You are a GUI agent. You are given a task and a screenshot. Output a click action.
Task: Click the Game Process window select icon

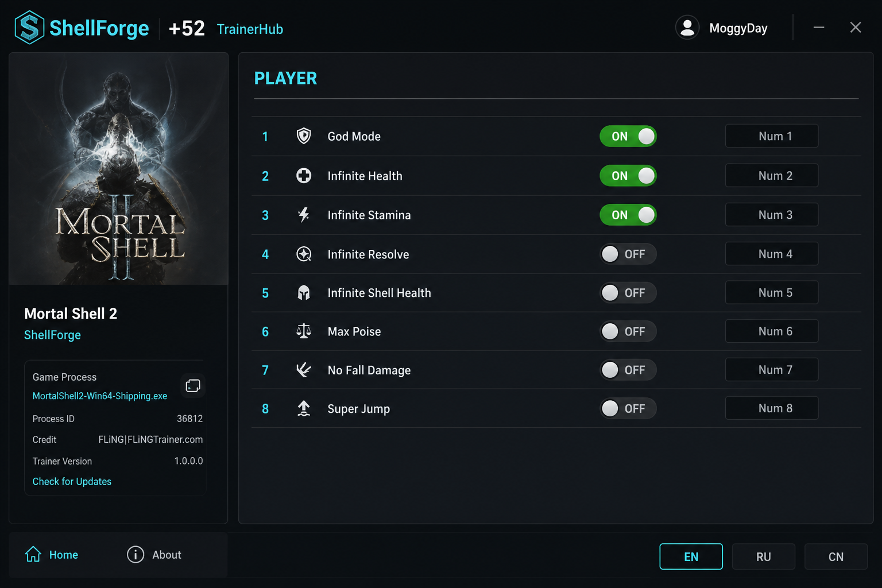pos(193,385)
